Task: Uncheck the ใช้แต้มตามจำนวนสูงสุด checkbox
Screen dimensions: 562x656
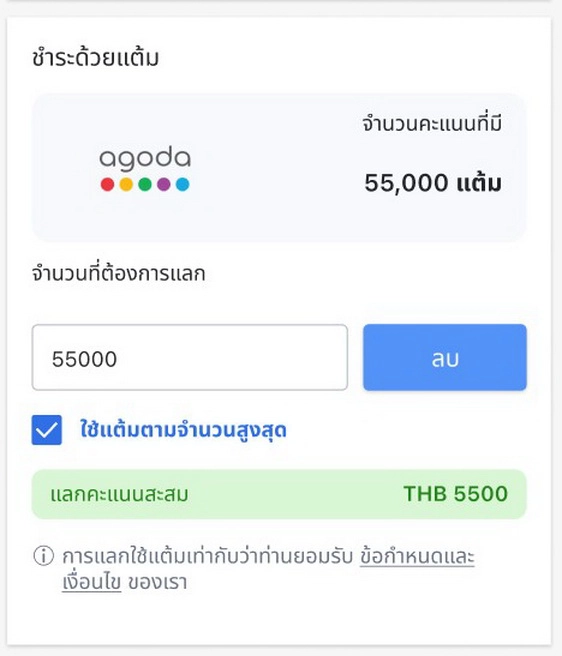Action: point(46,430)
